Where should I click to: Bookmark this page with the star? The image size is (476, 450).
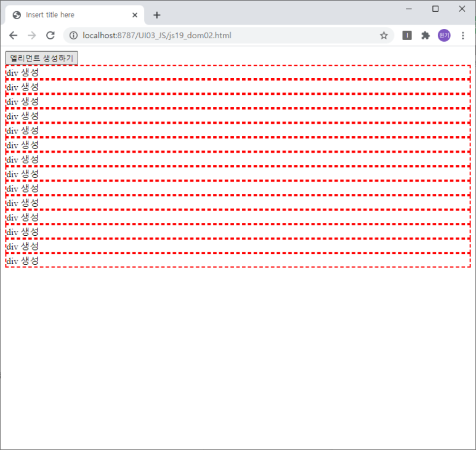384,36
